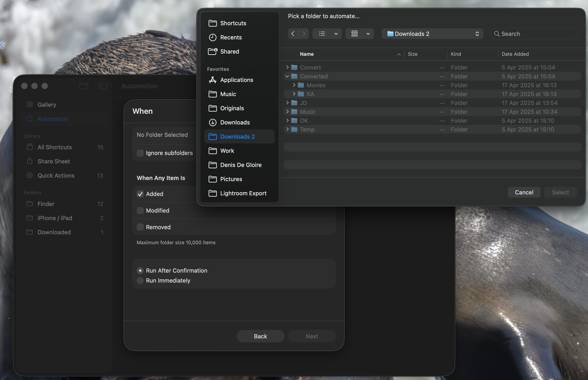588x380 pixels.
Task: Check the Modified checkbox
Action: click(140, 210)
